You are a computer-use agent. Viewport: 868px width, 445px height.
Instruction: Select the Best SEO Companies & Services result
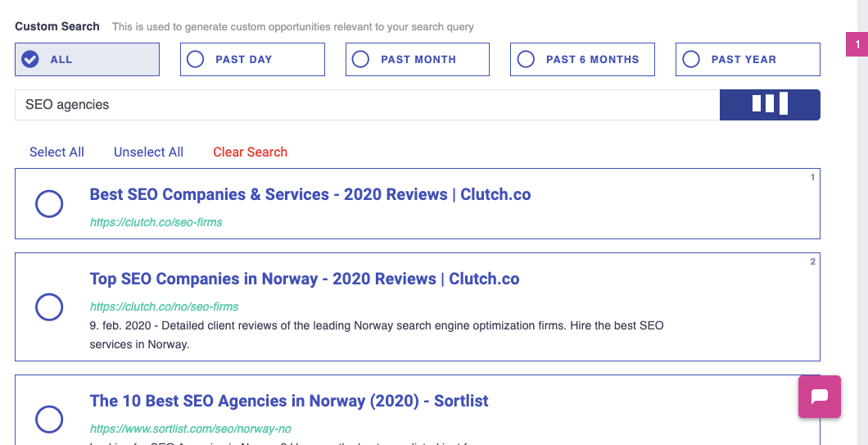pyautogui.click(x=49, y=204)
